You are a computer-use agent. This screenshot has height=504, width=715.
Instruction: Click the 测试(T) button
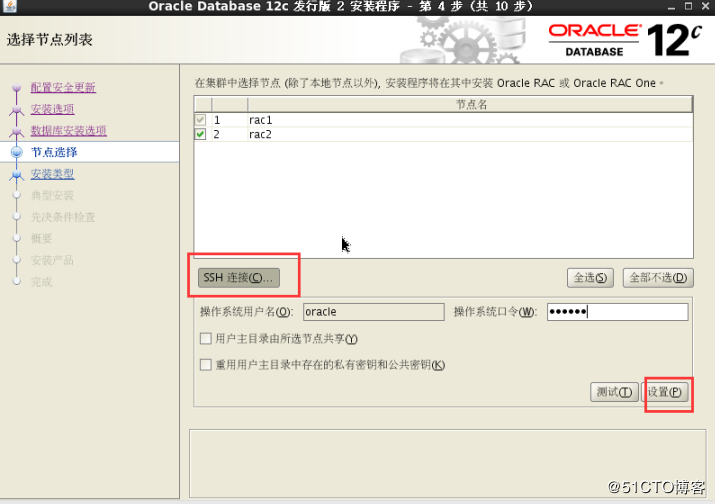(x=614, y=392)
